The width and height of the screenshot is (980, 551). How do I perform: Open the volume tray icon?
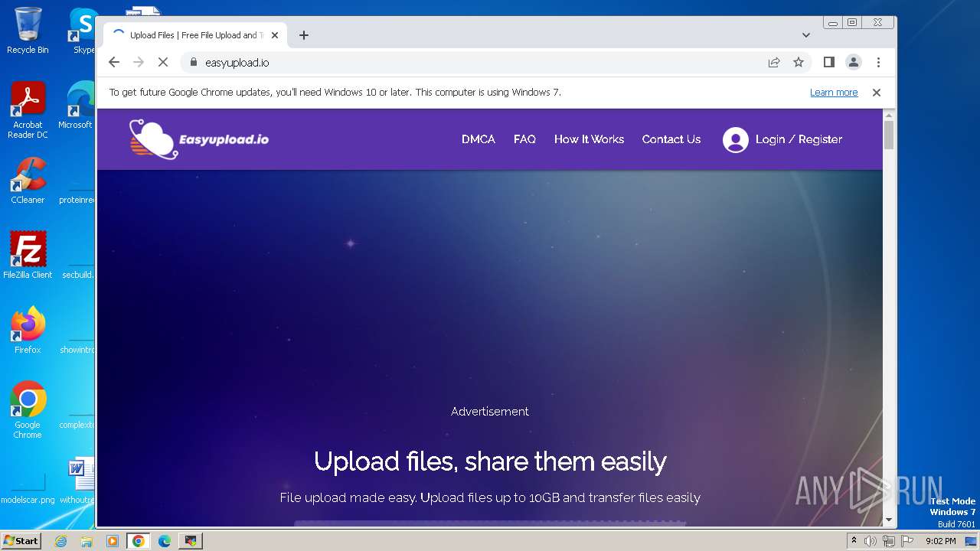click(x=871, y=541)
